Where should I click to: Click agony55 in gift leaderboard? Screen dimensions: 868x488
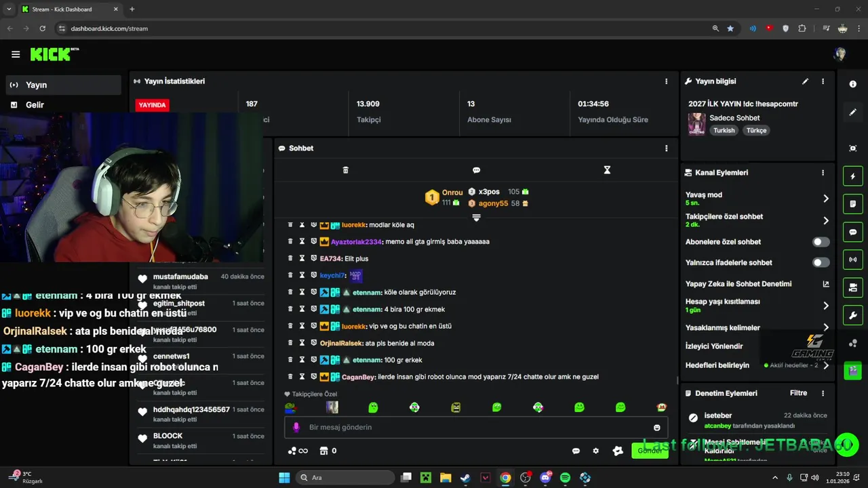pyautogui.click(x=493, y=203)
